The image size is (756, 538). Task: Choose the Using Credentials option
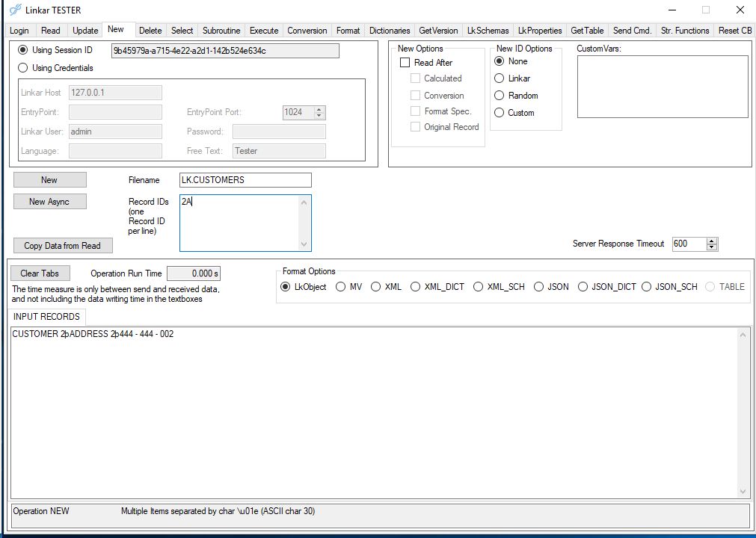click(x=55, y=68)
